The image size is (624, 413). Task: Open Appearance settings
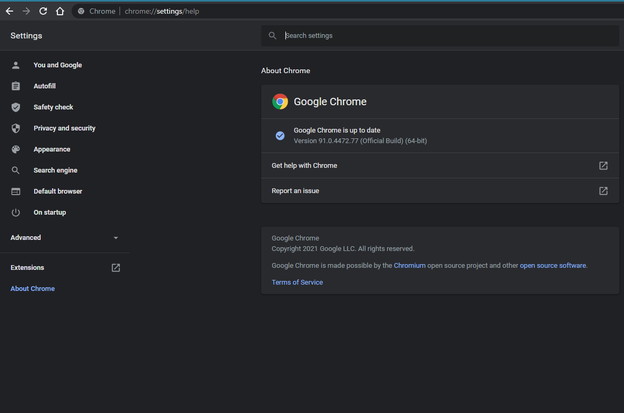pyautogui.click(x=52, y=149)
